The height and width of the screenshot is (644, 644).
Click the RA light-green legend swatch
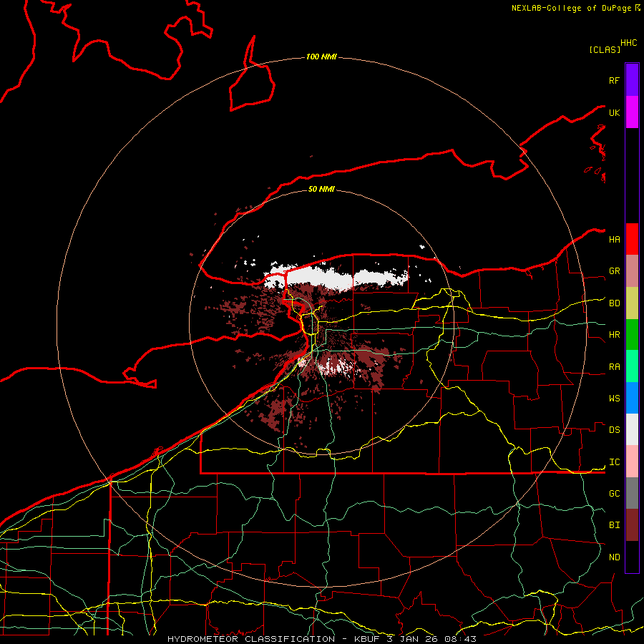632,366
